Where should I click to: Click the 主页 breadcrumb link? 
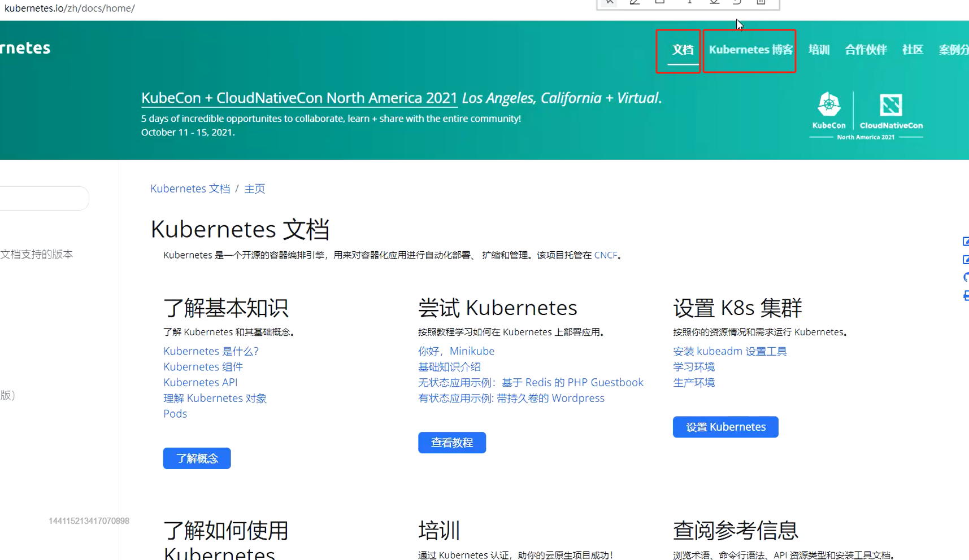(x=254, y=189)
